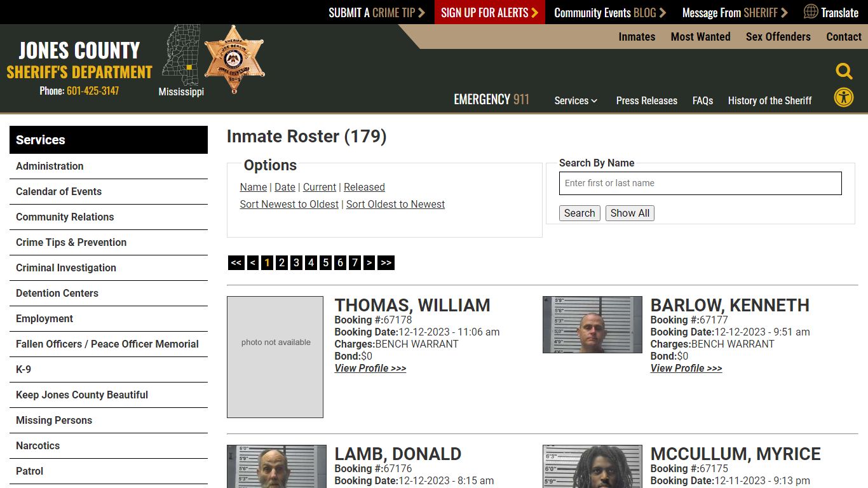Open History of the Sheriff page
Viewport: 868px width, 488px height.
(770, 100)
